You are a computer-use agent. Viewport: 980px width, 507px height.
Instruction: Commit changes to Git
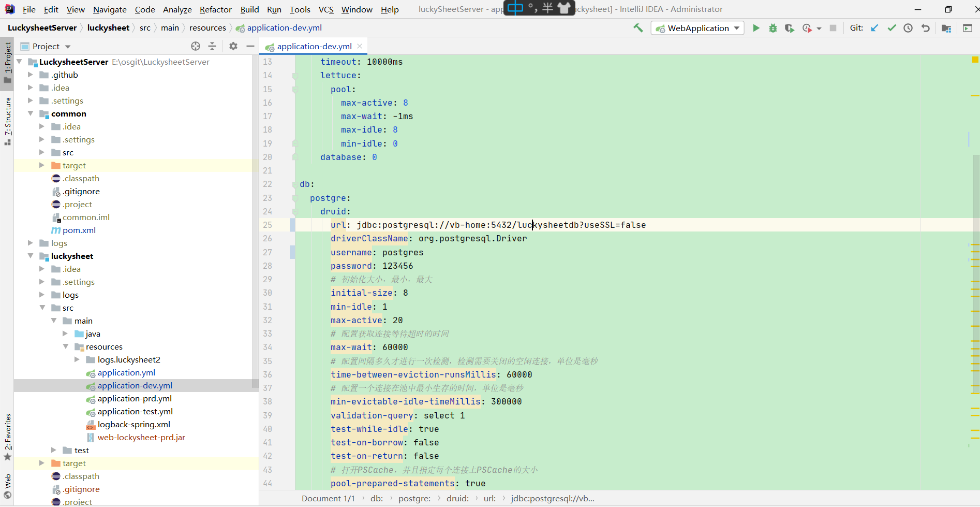[891, 28]
